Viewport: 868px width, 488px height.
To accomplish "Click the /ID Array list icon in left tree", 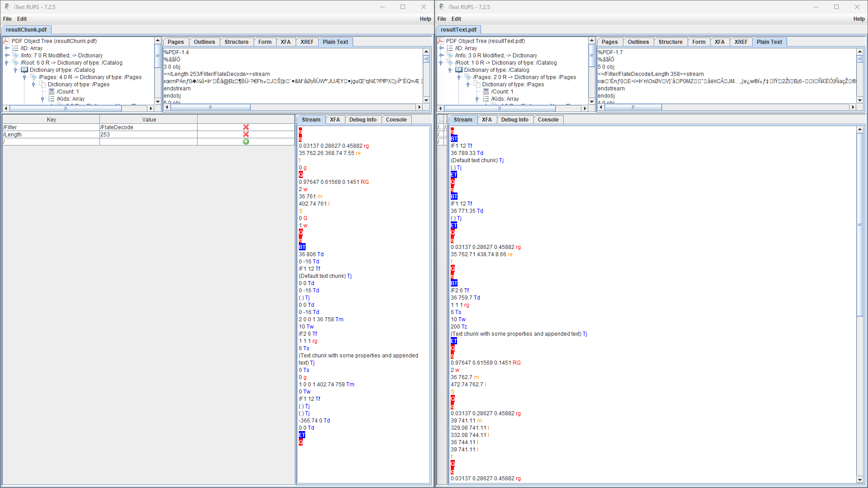I will (x=14, y=48).
